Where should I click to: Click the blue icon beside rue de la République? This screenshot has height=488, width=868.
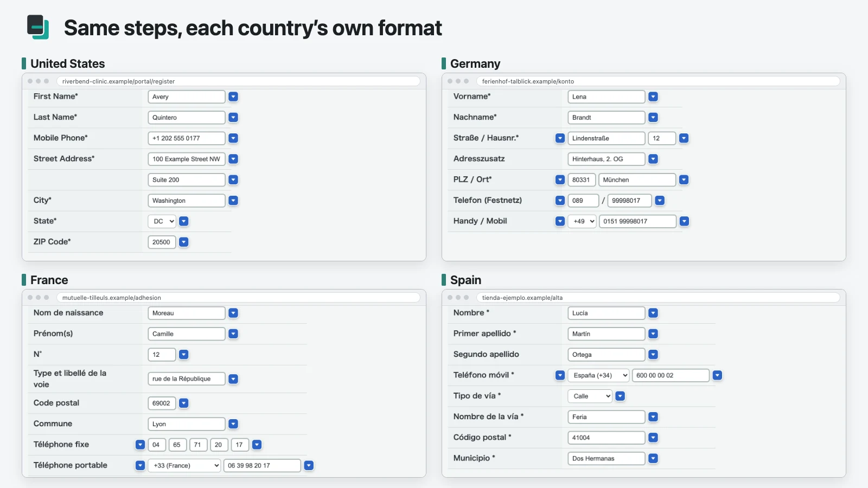coord(233,379)
